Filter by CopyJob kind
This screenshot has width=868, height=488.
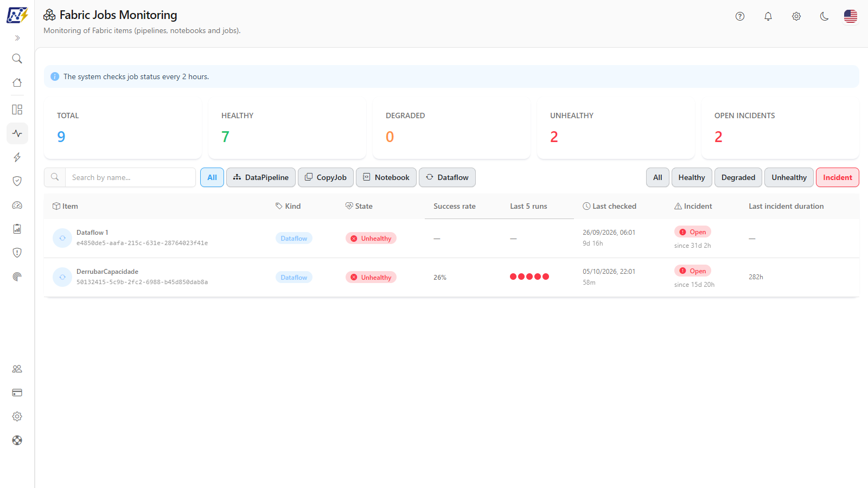[326, 177]
